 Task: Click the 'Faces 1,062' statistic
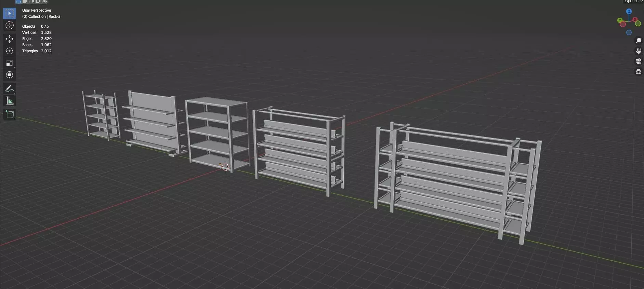(37, 45)
